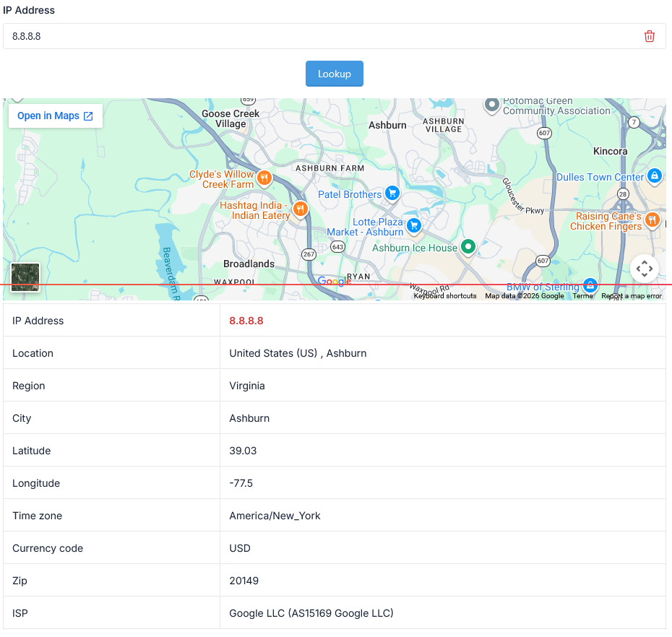
Task: Click the Lookup button
Action: pos(335,74)
